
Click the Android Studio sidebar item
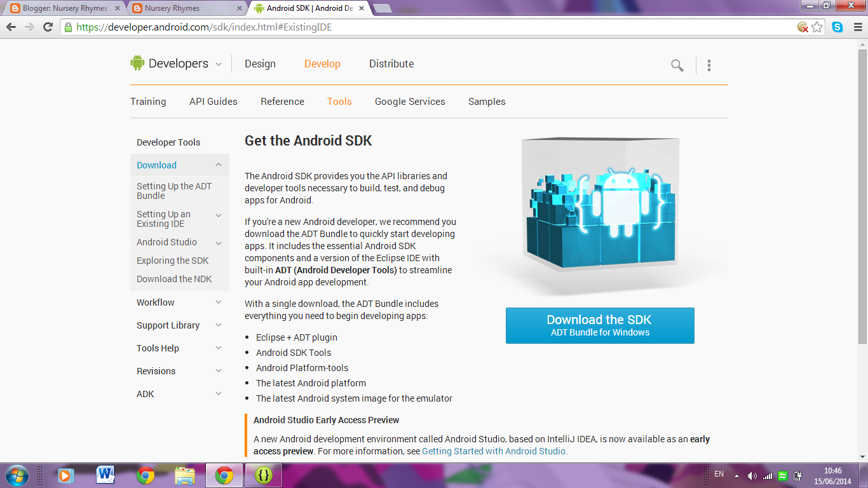pyautogui.click(x=166, y=242)
